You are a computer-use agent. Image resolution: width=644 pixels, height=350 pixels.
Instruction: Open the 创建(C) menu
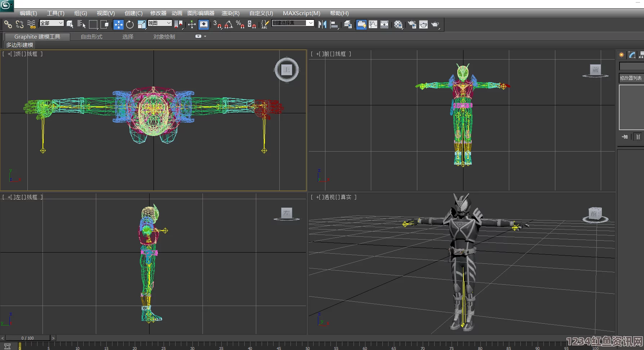click(x=133, y=13)
